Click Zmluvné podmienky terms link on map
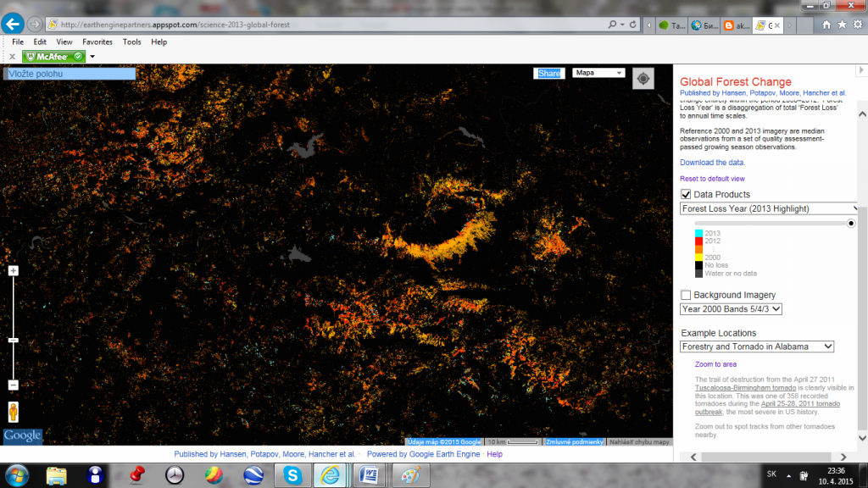 click(x=574, y=441)
